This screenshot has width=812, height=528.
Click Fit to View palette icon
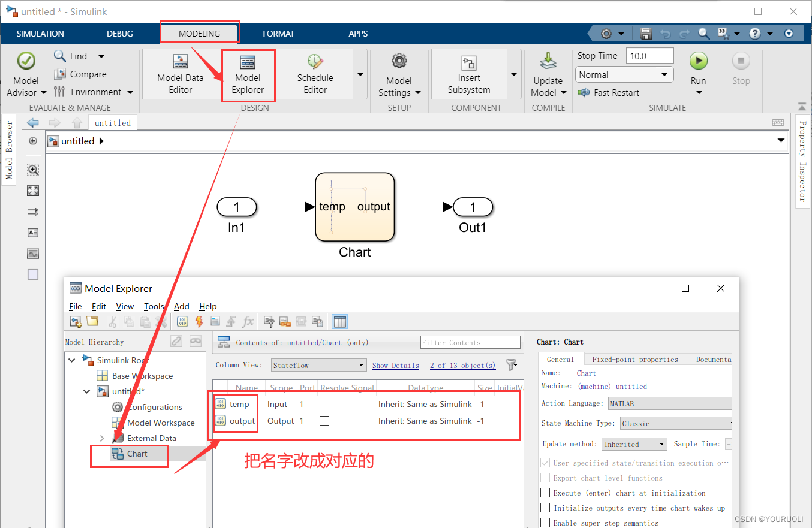(x=33, y=191)
